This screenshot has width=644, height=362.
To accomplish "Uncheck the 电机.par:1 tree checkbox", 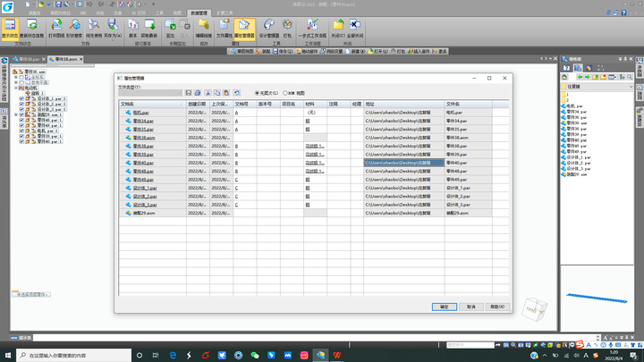I will click(x=21, y=130).
